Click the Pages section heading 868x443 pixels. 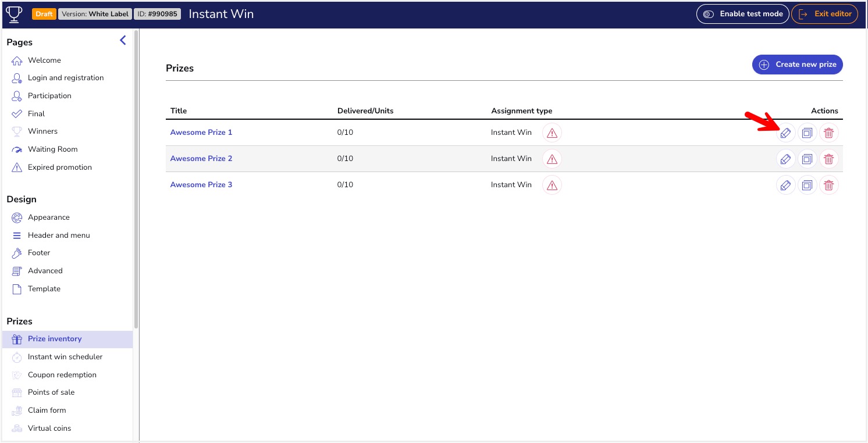pyautogui.click(x=20, y=42)
